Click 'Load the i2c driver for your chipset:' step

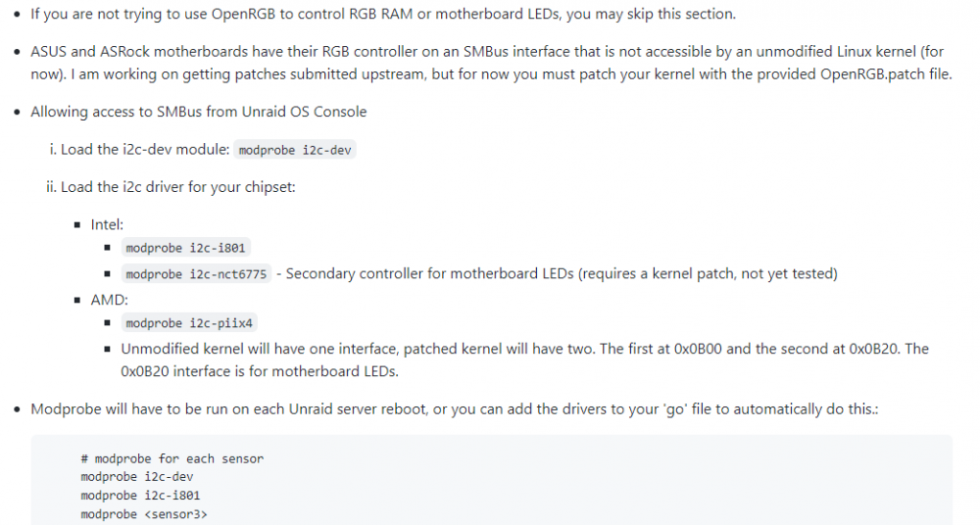click(178, 187)
